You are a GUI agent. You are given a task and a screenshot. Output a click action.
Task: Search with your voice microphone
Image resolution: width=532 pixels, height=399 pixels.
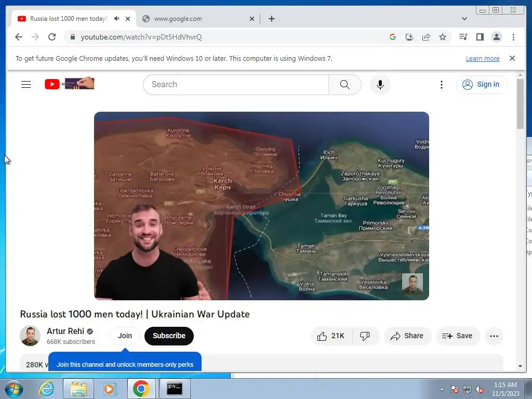point(380,85)
